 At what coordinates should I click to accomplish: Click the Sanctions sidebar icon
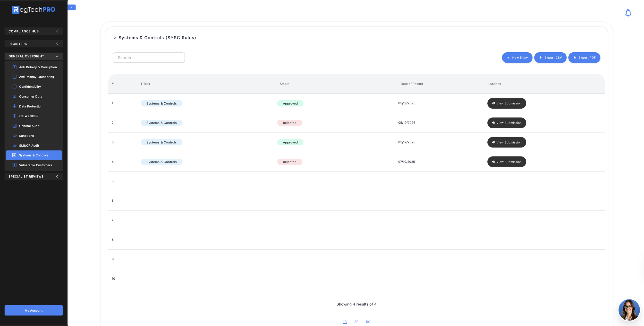(14, 136)
